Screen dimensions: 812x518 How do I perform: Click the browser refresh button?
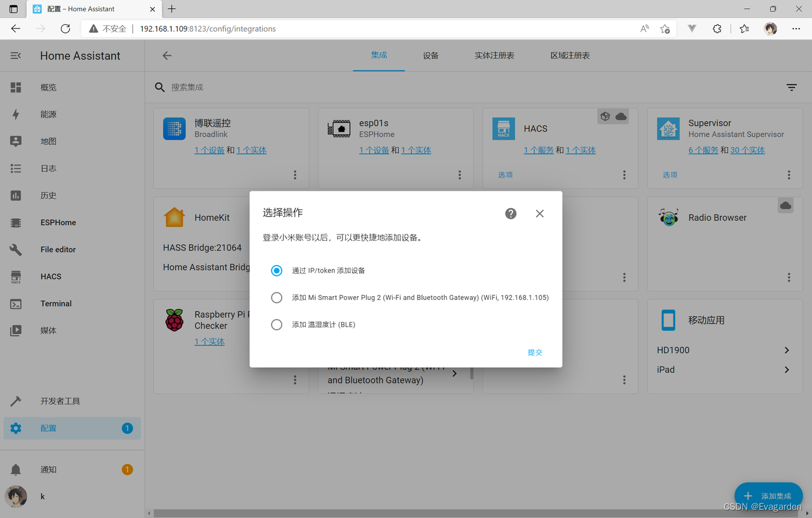click(x=65, y=29)
